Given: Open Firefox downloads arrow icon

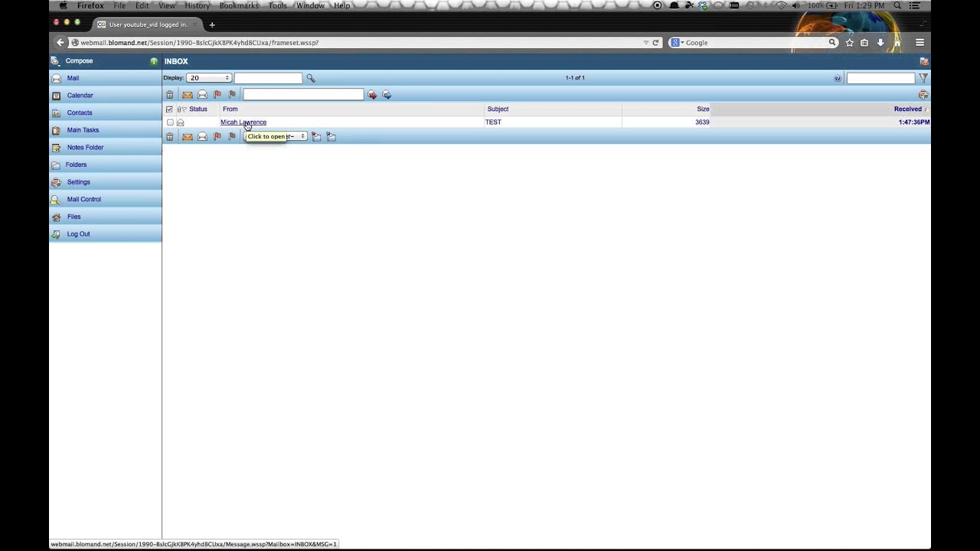Looking at the screenshot, I should pyautogui.click(x=880, y=43).
